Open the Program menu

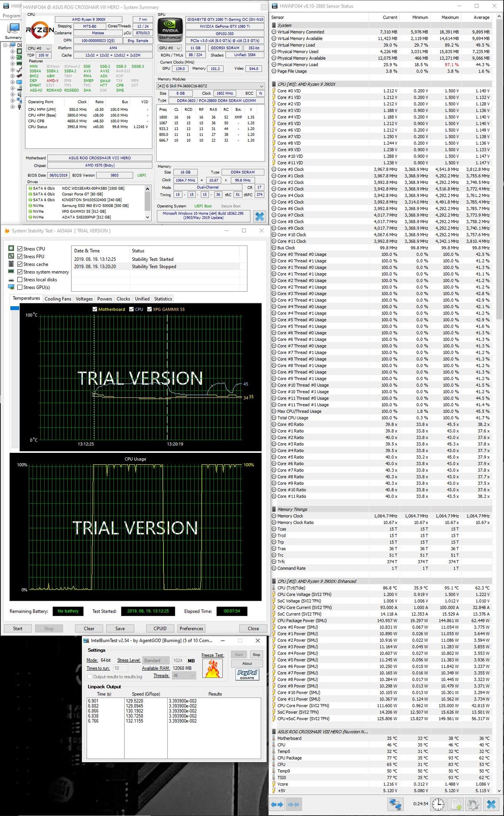(12, 16)
